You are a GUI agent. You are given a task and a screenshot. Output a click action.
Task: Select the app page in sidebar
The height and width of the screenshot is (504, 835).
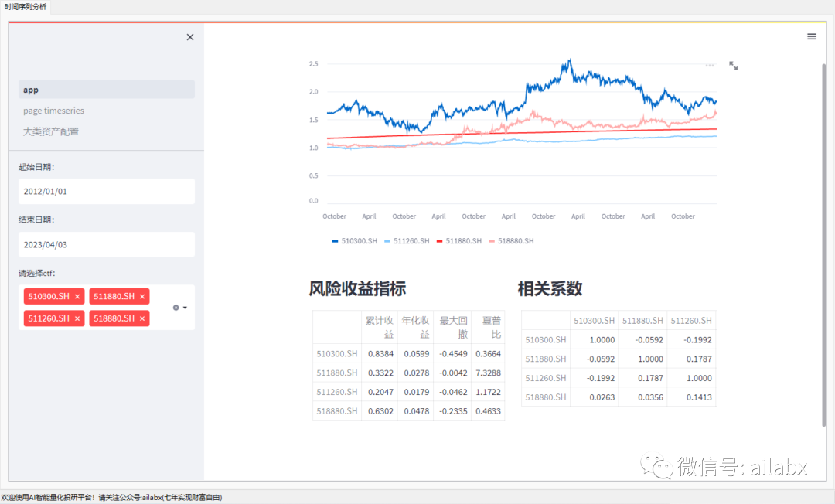click(x=107, y=90)
